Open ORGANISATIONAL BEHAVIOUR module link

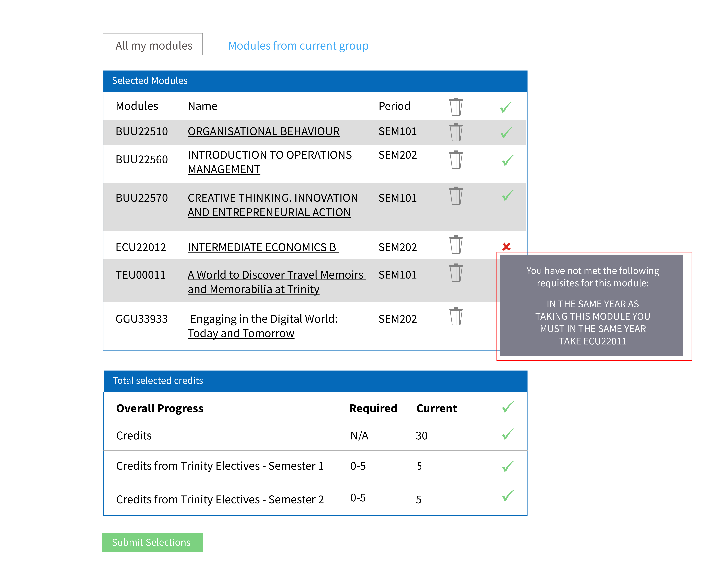coord(264,131)
